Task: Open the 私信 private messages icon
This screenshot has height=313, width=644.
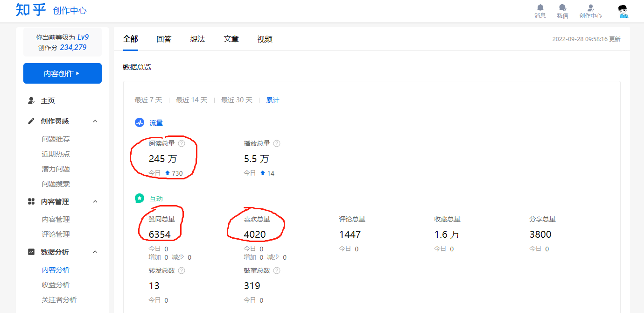Action: pos(562,7)
